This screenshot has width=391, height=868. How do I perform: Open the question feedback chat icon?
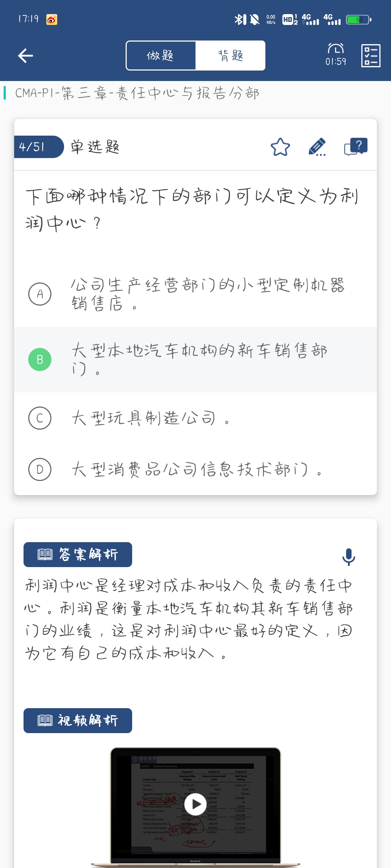356,147
